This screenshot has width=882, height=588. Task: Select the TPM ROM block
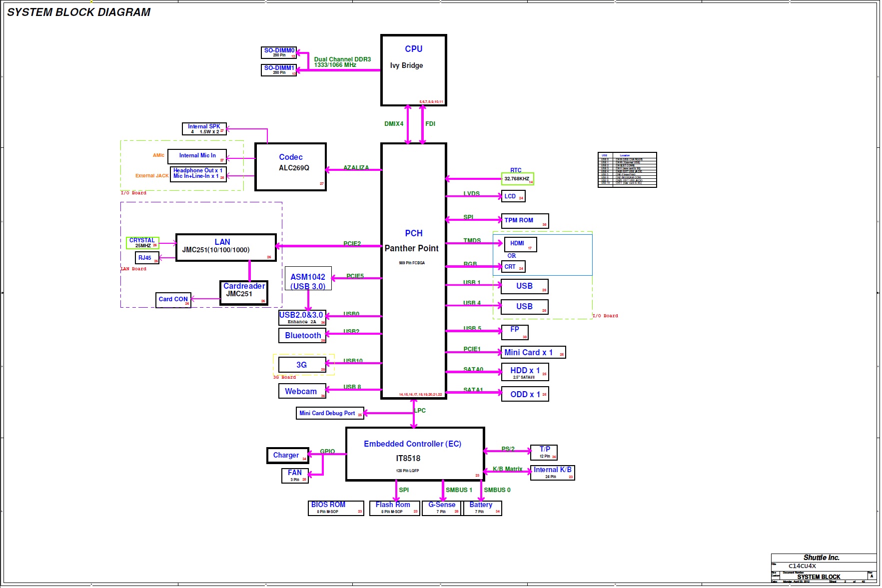(x=525, y=221)
